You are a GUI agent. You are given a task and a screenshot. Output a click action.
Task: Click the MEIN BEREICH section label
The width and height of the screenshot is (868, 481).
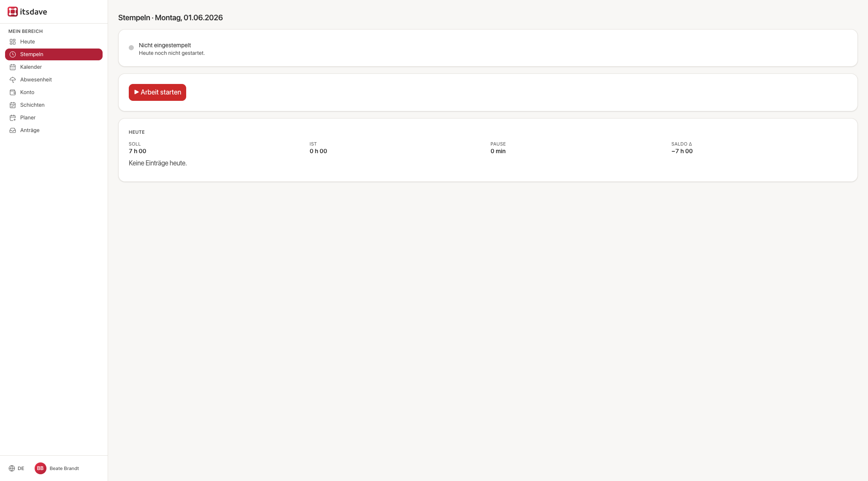coord(26,31)
